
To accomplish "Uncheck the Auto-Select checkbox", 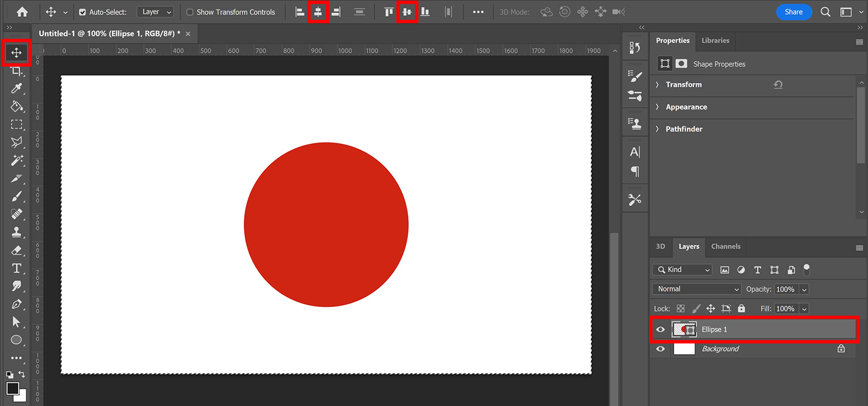I will click(x=82, y=12).
